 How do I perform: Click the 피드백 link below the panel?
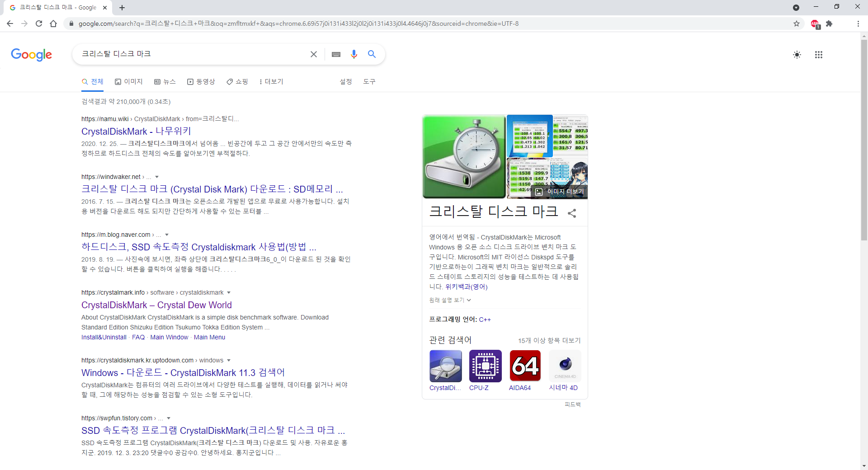572,404
